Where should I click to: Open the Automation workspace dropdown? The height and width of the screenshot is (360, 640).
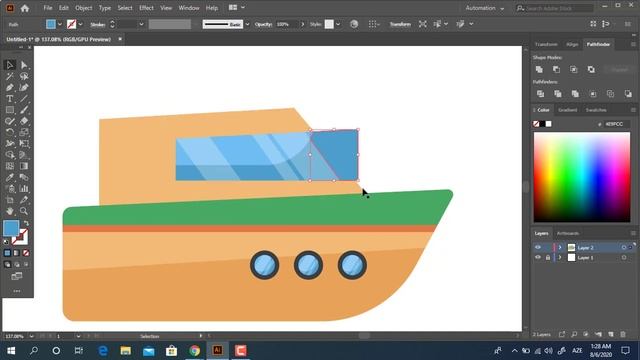[484, 8]
